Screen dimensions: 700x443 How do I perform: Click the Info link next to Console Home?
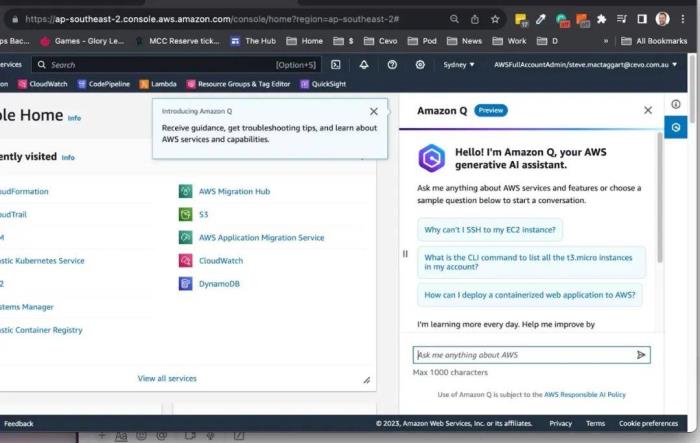point(74,118)
